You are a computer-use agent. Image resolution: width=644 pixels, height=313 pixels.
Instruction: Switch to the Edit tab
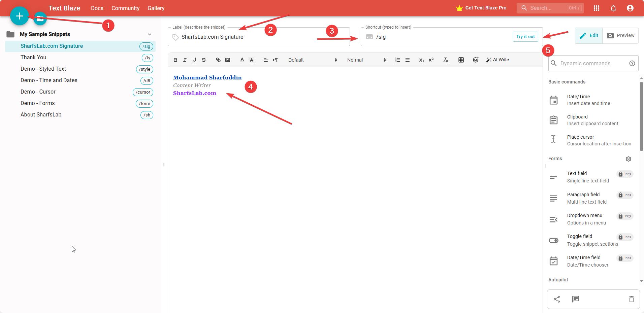click(x=589, y=35)
